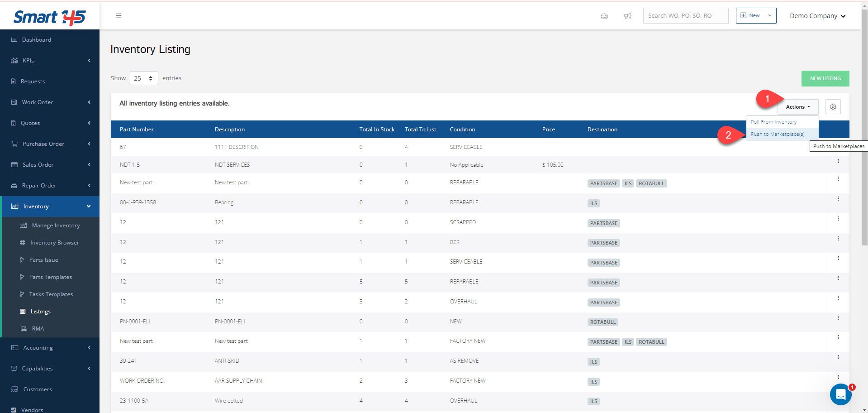
Task: Click the hamburger menu icon
Action: 119,16
